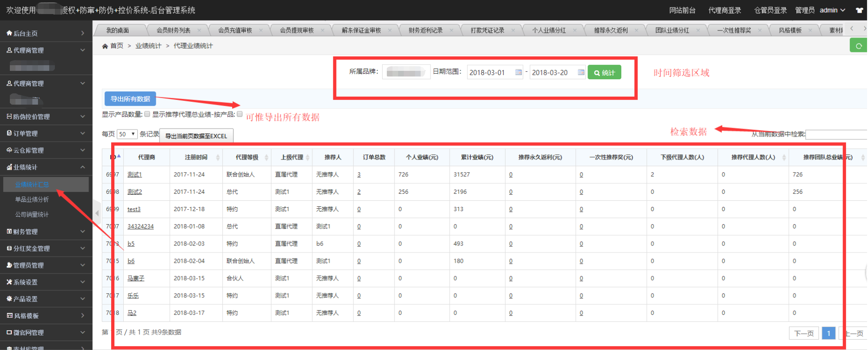Close the 会员充值审核 tab
The image size is (868, 350).
(x=261, y=30)
